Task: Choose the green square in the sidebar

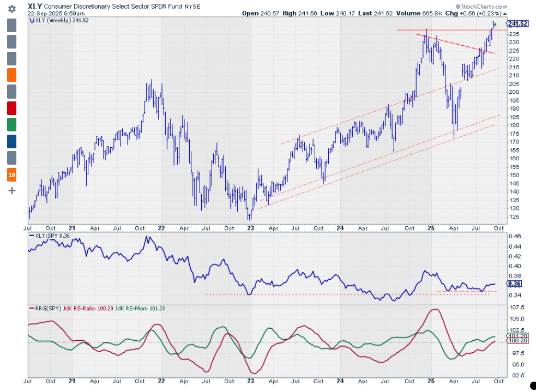Action: click(12, 125)
